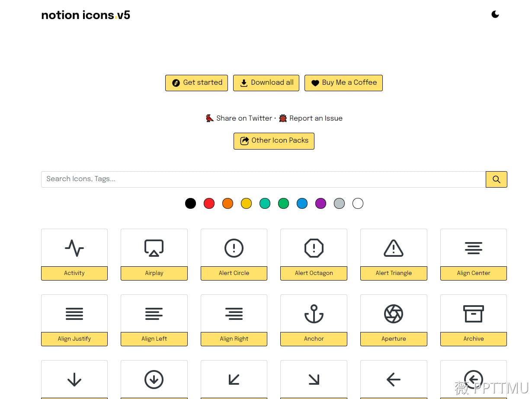Share on Twitter link
The height and width of the screenshot is (399, 532).
point(239,118)
